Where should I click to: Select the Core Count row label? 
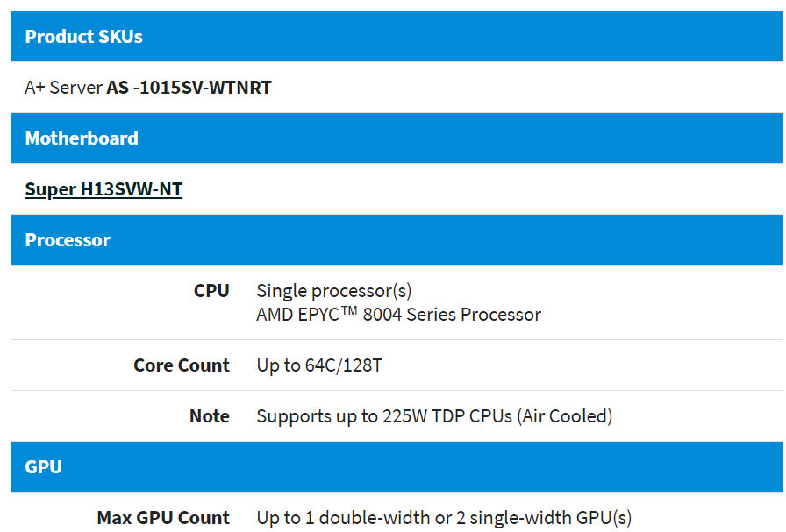point(182,365)
